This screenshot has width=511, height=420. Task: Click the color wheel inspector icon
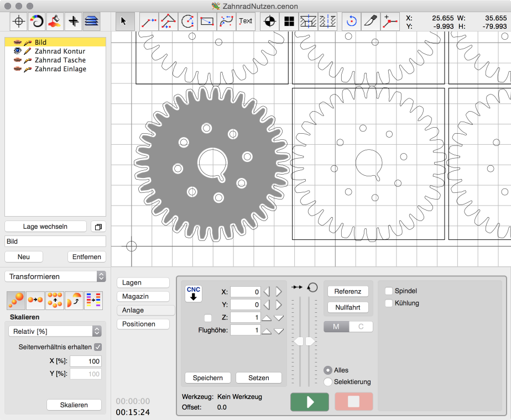(37, 22)
